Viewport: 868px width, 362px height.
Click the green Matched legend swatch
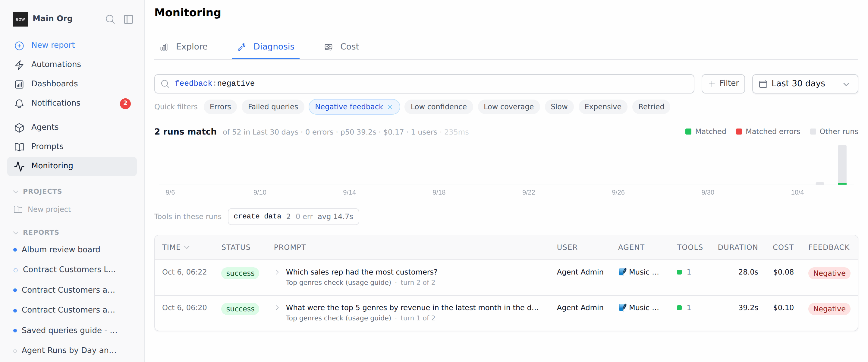(688, 132)
